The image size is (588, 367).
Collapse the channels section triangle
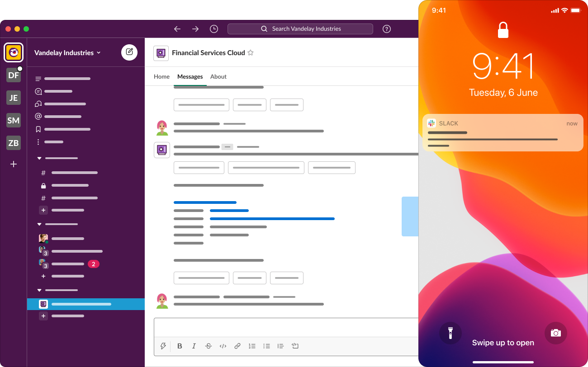click(39, 158)
